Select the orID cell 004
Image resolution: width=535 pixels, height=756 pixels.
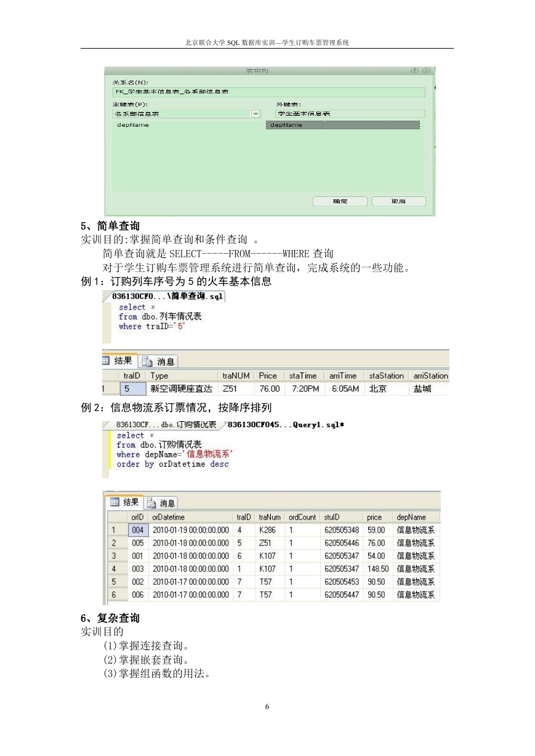[x=138, y=530]
